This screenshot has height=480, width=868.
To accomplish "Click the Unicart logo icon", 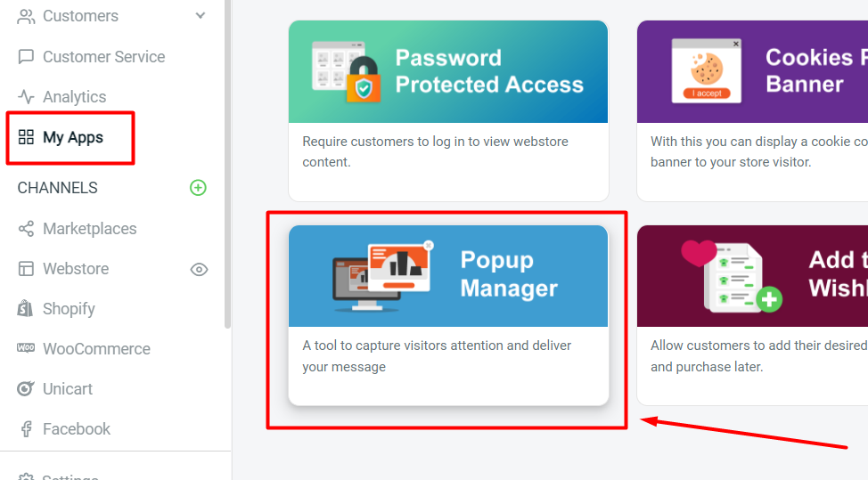I will tap(26, 389).
